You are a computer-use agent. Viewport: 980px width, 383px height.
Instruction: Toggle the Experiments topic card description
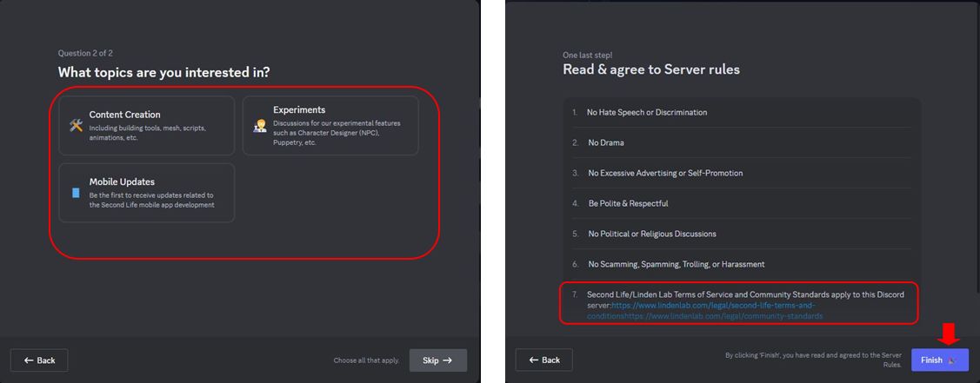(337, 133)
